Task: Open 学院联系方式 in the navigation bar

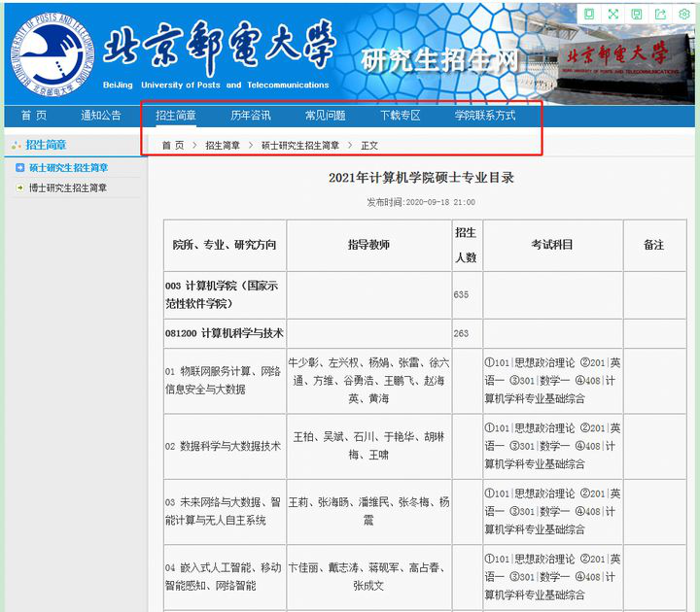Action: [485, 116]
